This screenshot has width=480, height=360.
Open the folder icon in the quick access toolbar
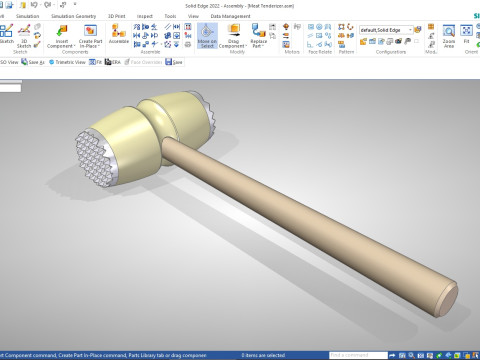23,5
